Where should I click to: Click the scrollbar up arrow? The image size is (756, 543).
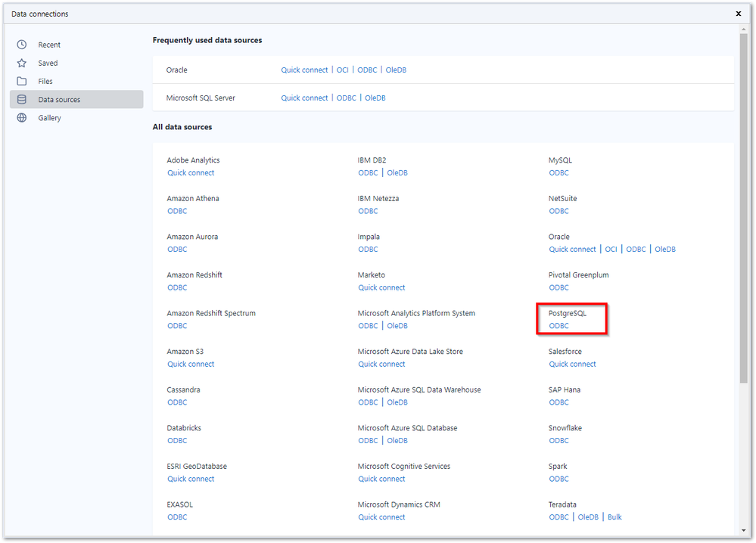pyautogui.click(x=744, y=29)
